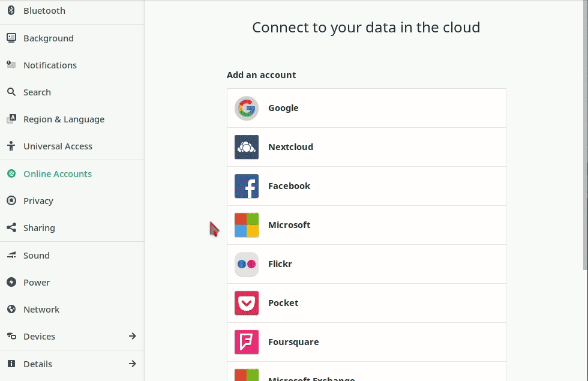Go to Region & Language settings
Image resolution: width=588 pixels, height=381 pixels.
pyautogui.click(x=64, y=119)
